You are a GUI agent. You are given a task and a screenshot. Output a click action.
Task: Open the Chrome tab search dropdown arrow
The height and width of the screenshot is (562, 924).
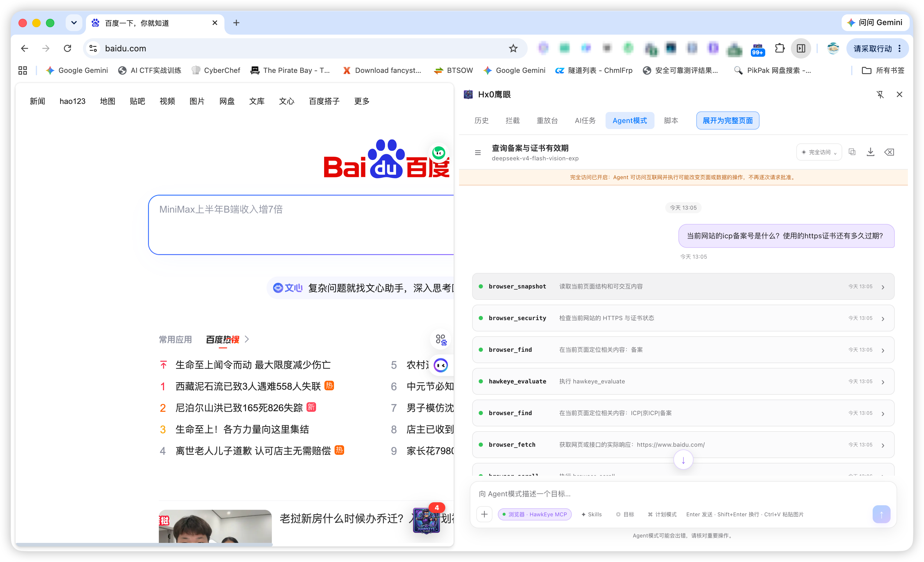click(x=74, y=23)
